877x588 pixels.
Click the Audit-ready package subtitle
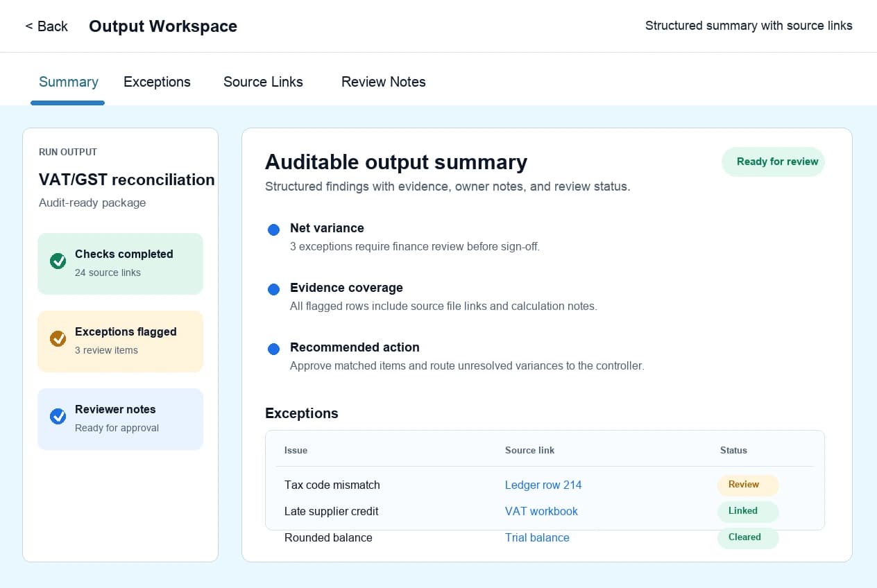(x=92, y=203)
